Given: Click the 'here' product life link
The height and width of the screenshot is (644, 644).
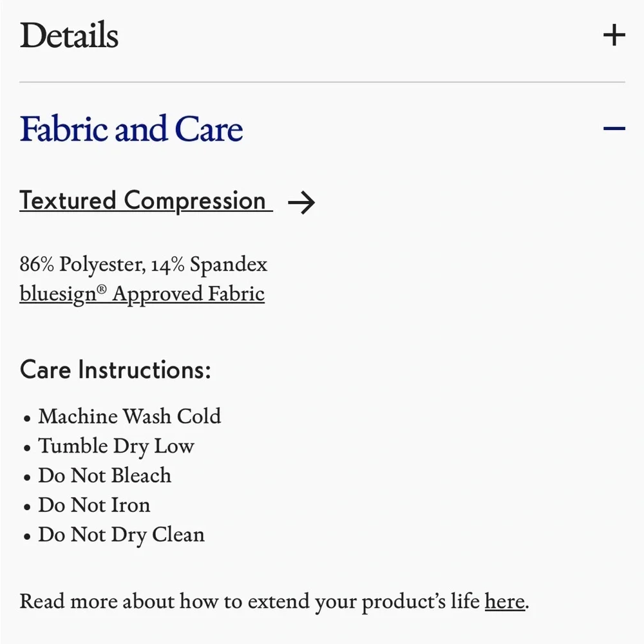Looking at the screenshot, I should point(505,601).
